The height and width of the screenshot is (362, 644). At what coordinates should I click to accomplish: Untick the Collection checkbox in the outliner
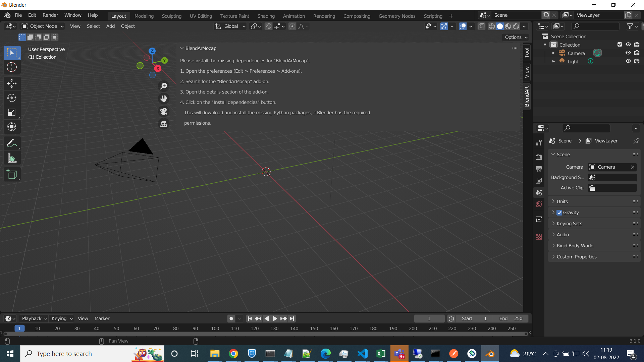(619, 44)
